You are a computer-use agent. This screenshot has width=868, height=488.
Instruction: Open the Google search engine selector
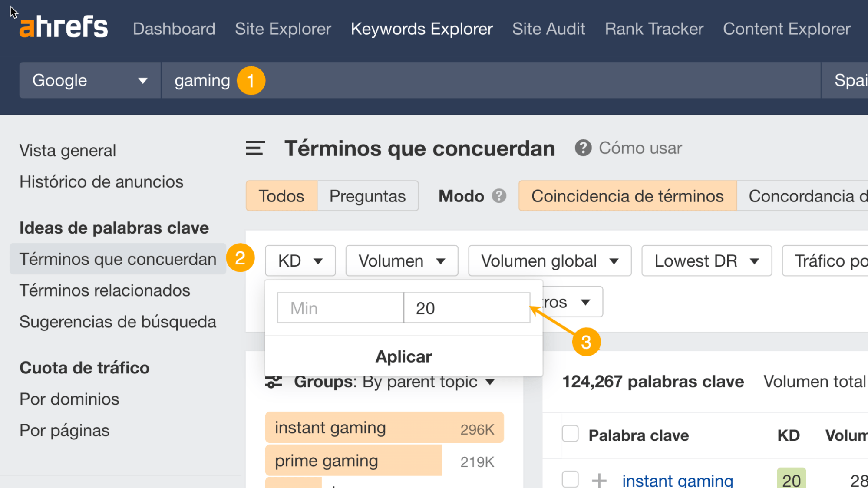89,80
